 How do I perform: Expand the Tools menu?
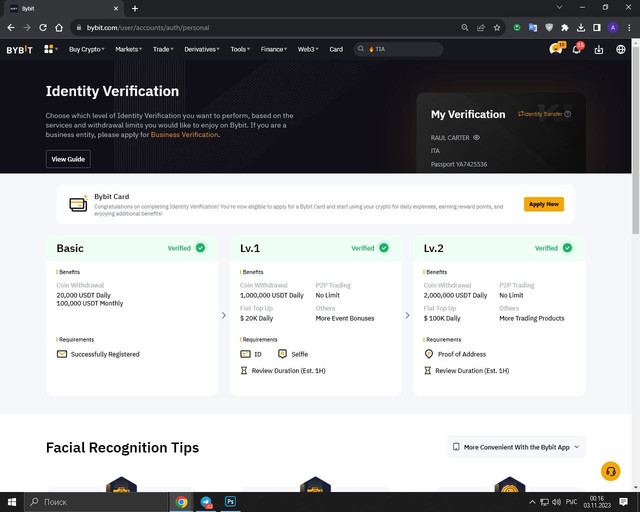pos(240,49)
